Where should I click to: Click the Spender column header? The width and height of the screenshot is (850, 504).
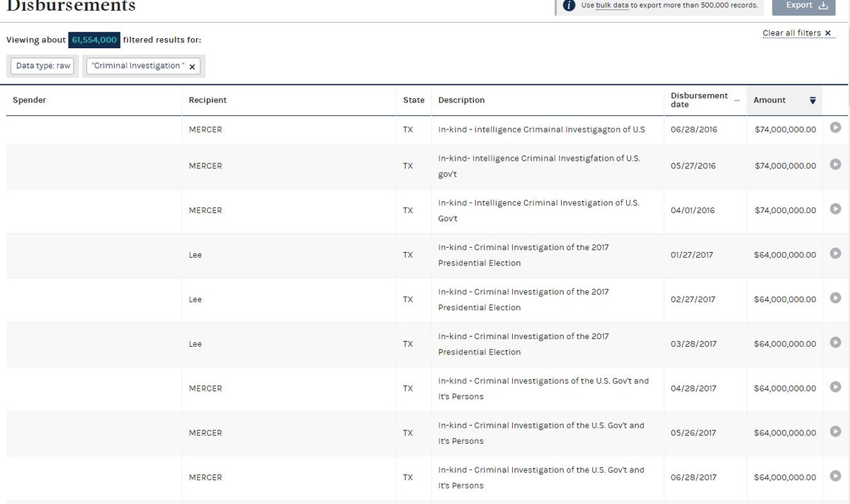pyautogui.click(x=30, y=101)
